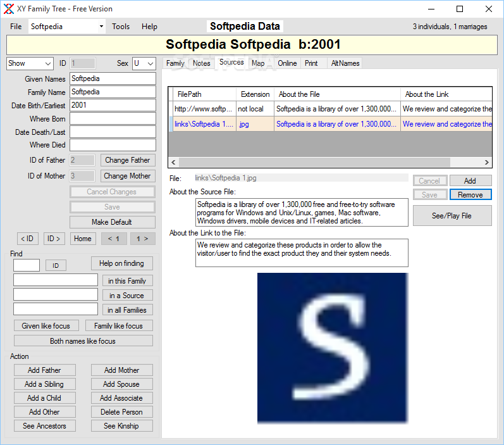
Task: Click the Softpedia S image preview
Action: [333, 348]
